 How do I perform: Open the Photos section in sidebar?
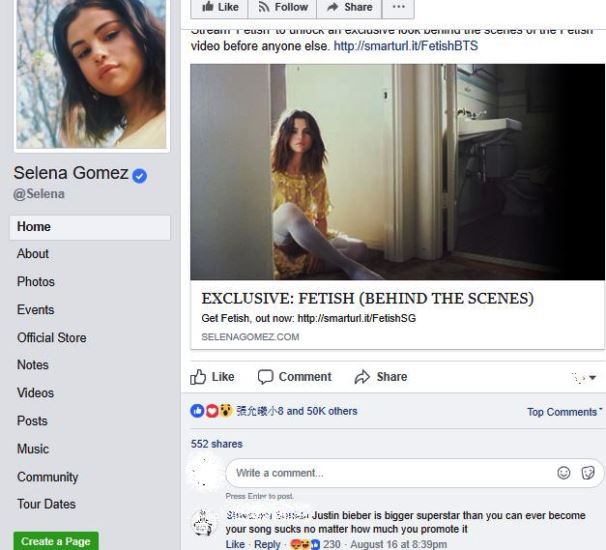point(36,282)
